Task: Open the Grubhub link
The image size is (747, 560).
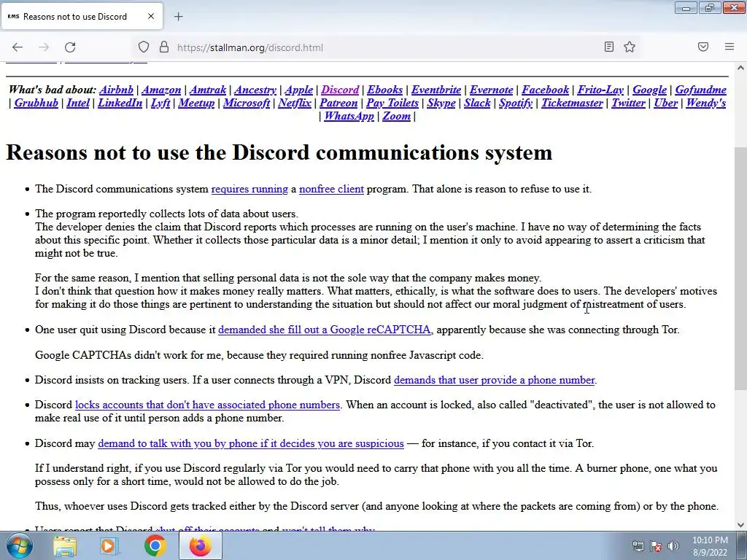Action: pyautogui.click(x=36, y=103)
